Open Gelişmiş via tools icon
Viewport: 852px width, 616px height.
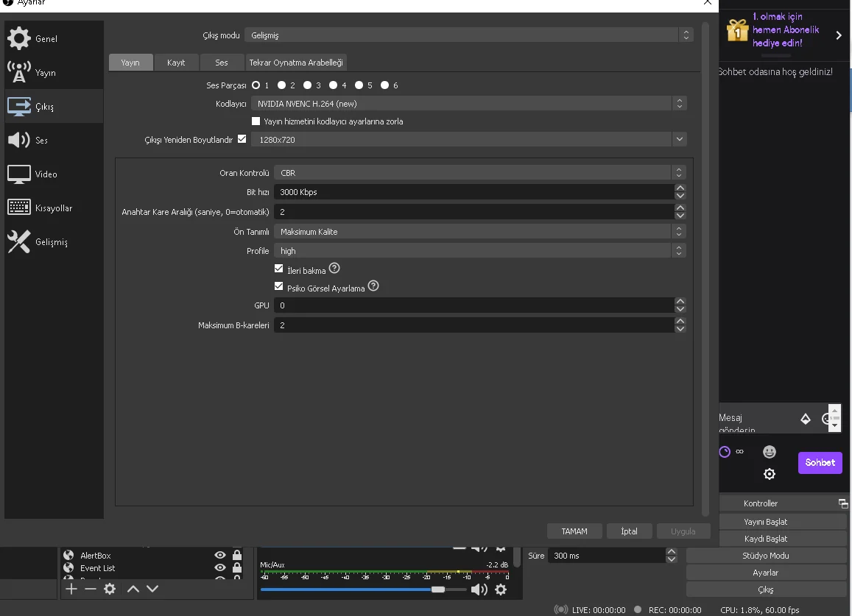point(19,241)
